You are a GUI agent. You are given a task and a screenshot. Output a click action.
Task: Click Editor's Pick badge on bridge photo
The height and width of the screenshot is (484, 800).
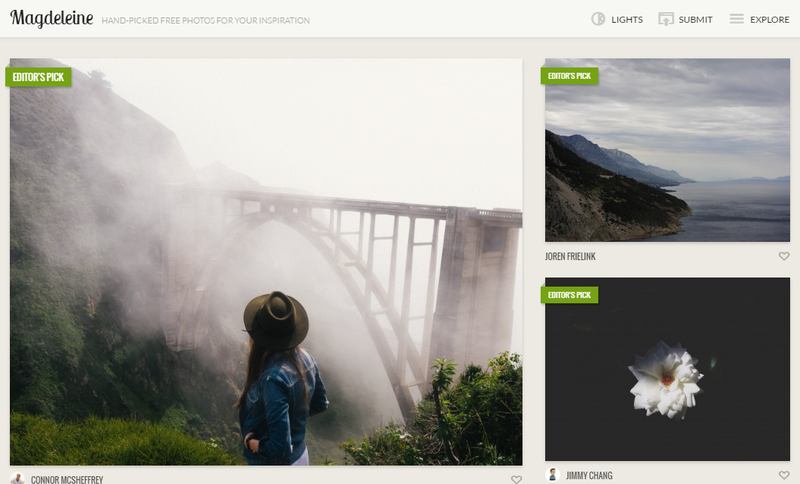(x=37, y=77)
